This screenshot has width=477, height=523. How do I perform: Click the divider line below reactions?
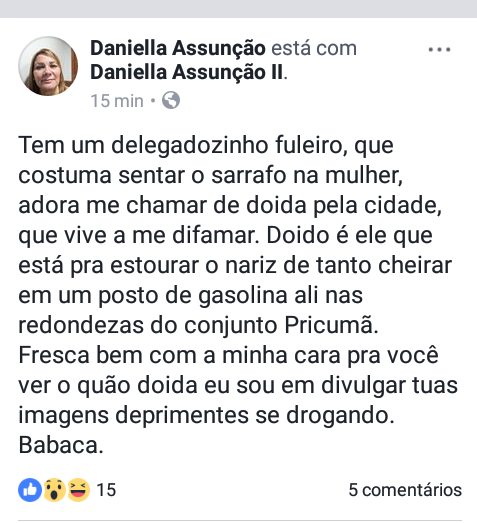[x=240, y=520]
